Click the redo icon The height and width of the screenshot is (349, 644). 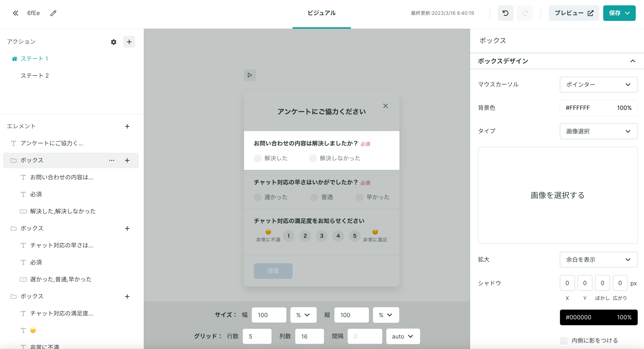coord(525,13)
